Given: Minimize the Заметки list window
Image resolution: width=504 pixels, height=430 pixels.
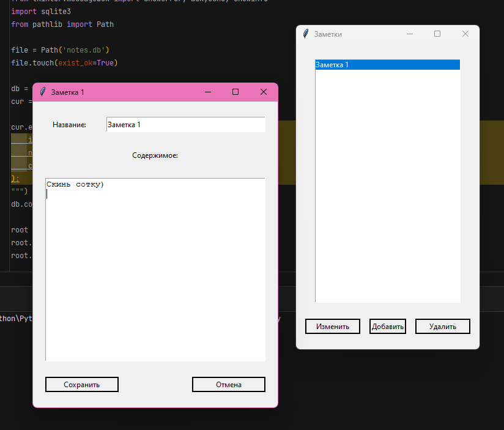Looking at the screenshot, I should tap(410, 34).
